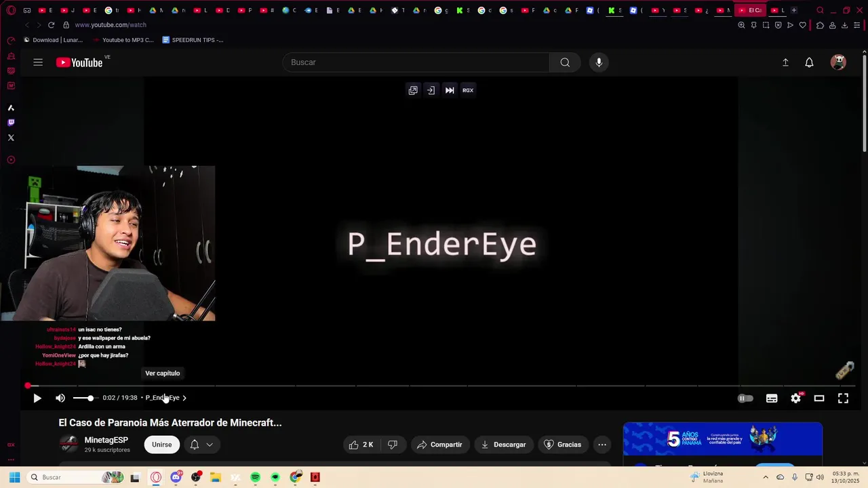Image resolution: width=868 pixels, height=488 pixels.
Task: Open the browser extensions cube icon
Action: (820, 25)
